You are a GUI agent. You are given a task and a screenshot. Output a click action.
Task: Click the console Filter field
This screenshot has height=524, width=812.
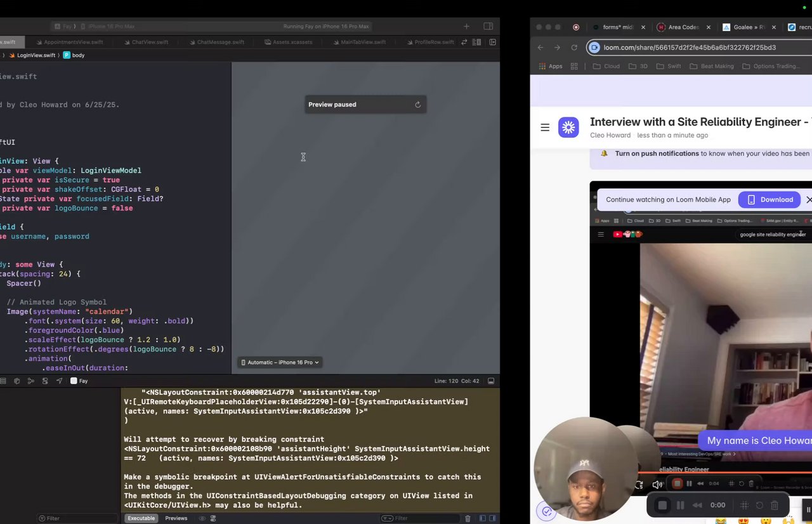coord(419,518)
